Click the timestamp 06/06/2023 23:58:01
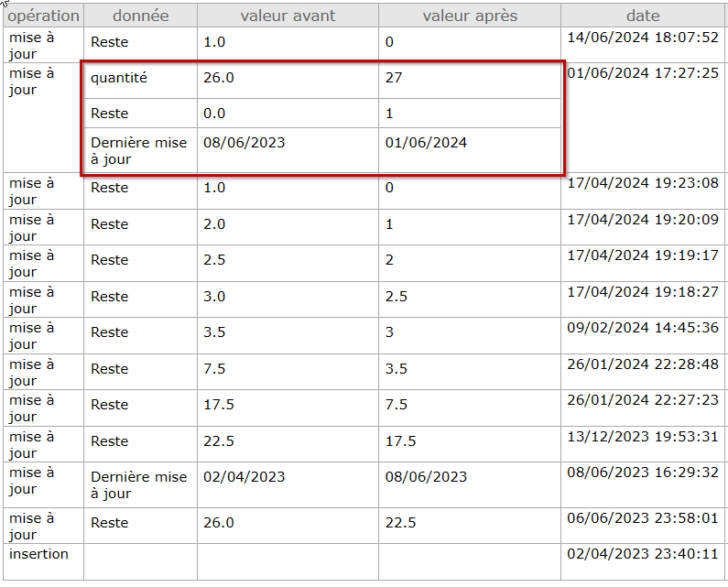The image size is (728, 587). [643, 518]
